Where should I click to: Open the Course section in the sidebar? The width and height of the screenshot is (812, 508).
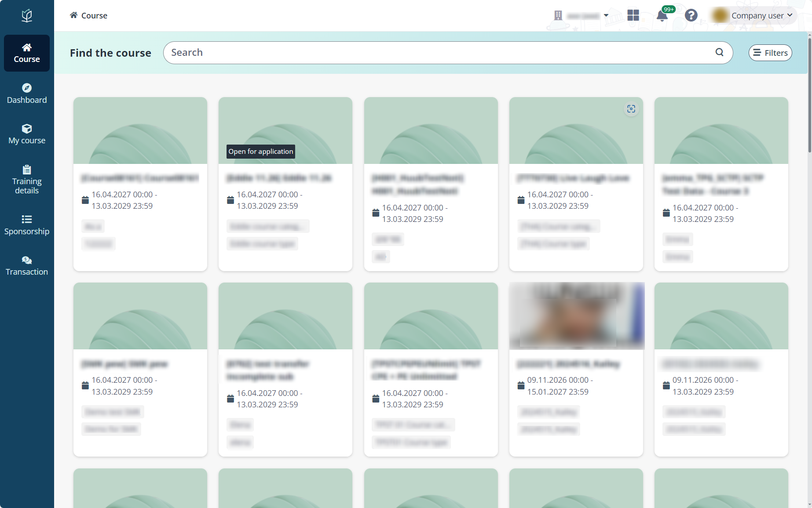point(26,53)
